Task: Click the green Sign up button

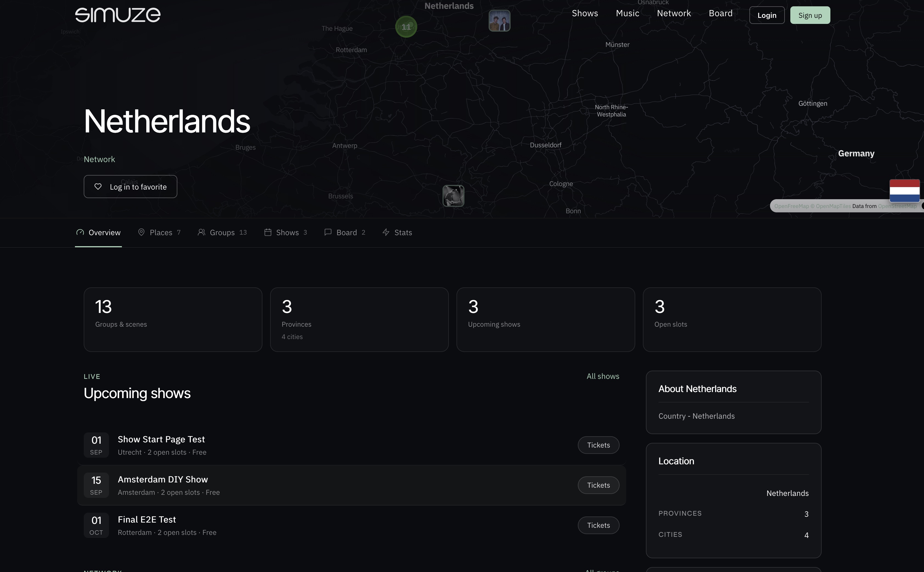Action: point(810,15)
